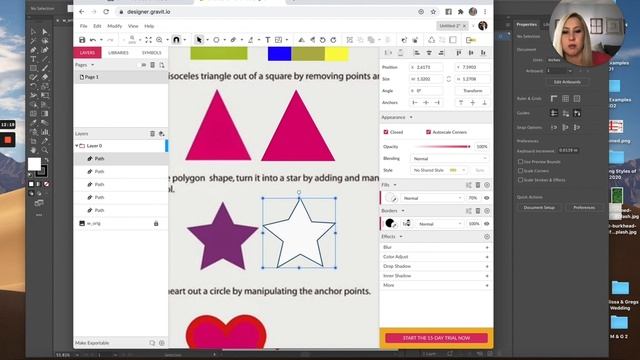Click the Add new page icon
The height and width of the screenshot is (360, 640).
point(162,65)
